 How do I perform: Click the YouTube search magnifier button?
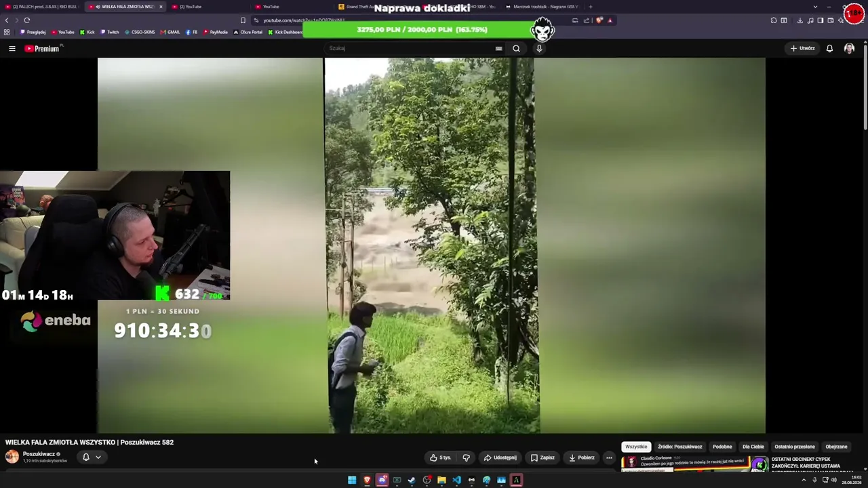[x=516, y=48]
